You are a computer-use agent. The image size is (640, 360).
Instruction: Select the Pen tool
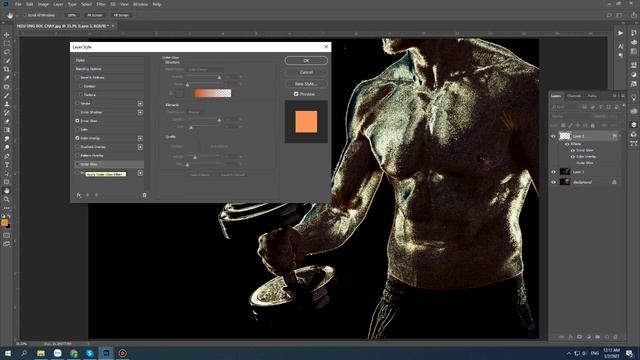(7, 156)
